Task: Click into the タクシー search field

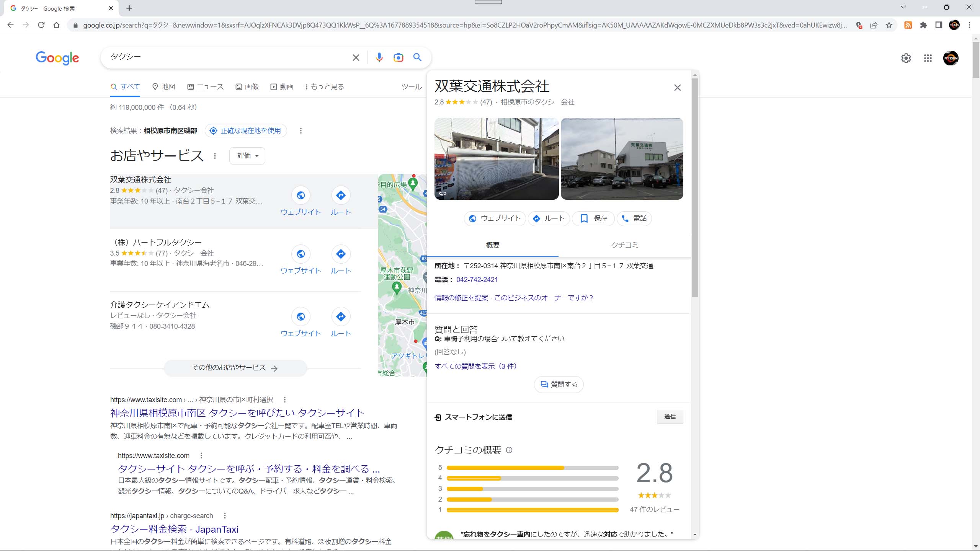Action: click(x=228, y=57)
